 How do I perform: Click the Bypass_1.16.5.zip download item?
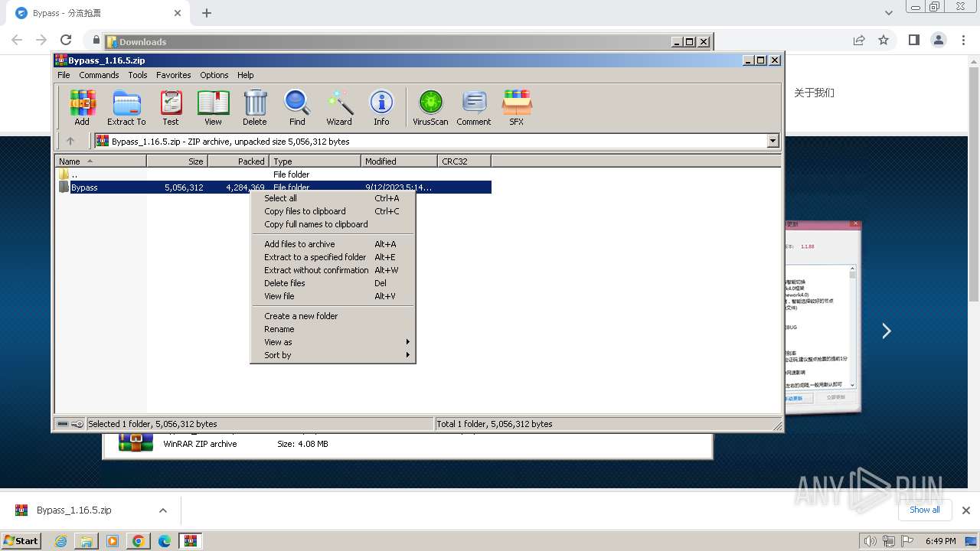coord(73,510)
